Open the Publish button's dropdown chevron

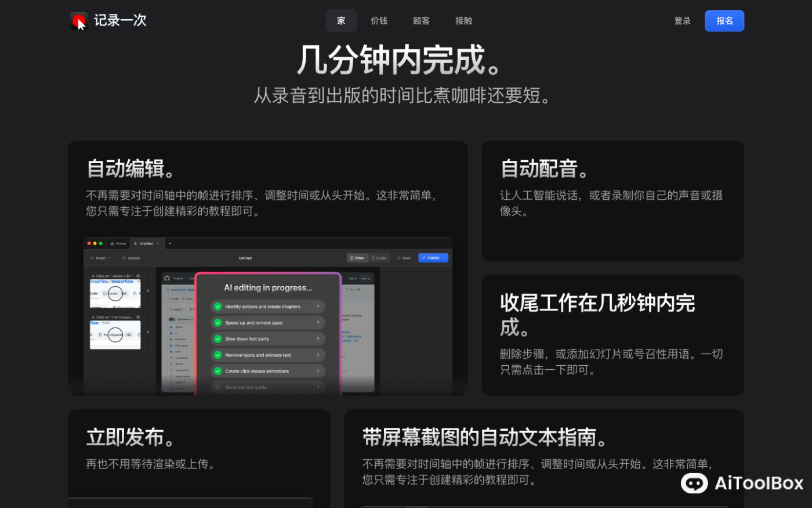pos(443,258)
